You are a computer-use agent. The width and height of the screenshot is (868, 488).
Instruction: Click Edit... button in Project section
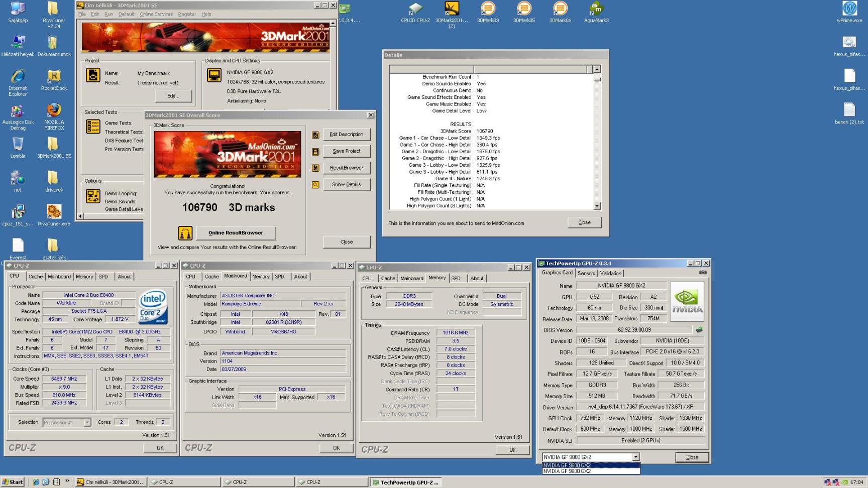tap(173, 96)
